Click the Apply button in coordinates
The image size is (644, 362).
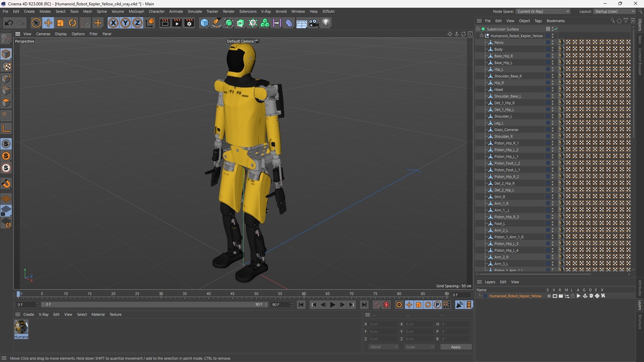[x=456, y=347]
